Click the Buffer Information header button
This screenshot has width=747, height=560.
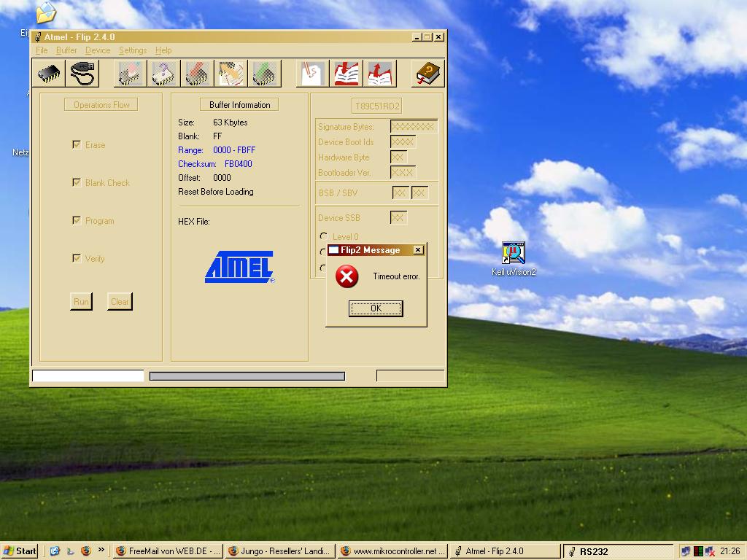point(239,105)
